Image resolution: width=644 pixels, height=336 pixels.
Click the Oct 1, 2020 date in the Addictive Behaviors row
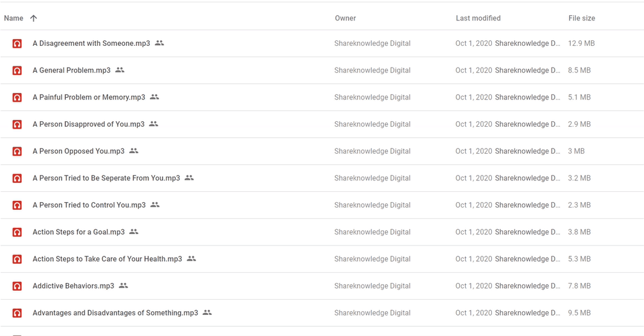(474, 286)
